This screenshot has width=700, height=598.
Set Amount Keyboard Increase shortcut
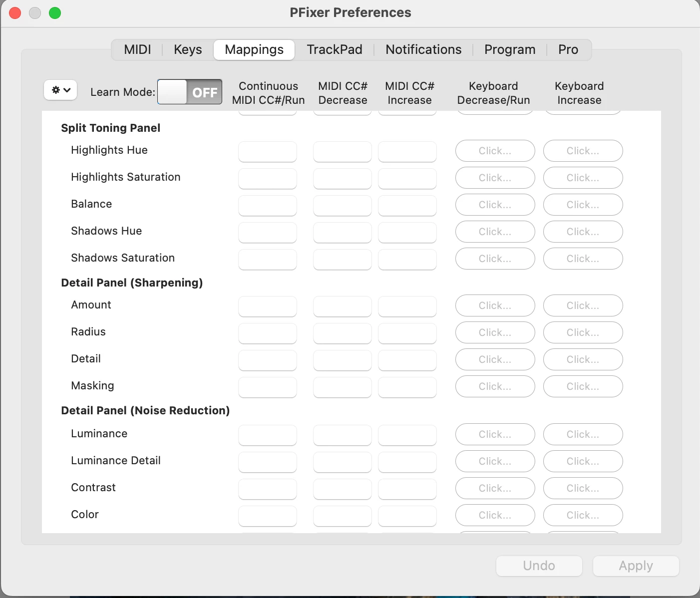(x=583, y=305)
